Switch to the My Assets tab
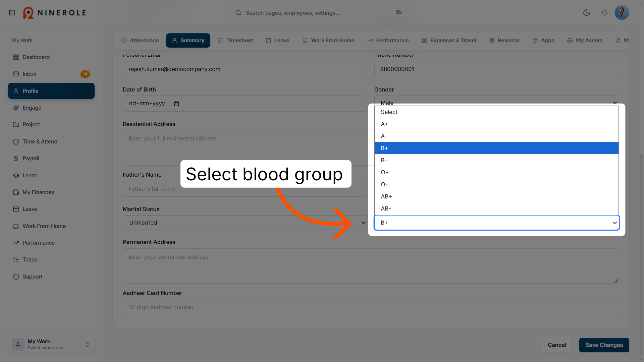 click(x=585, y=40)
